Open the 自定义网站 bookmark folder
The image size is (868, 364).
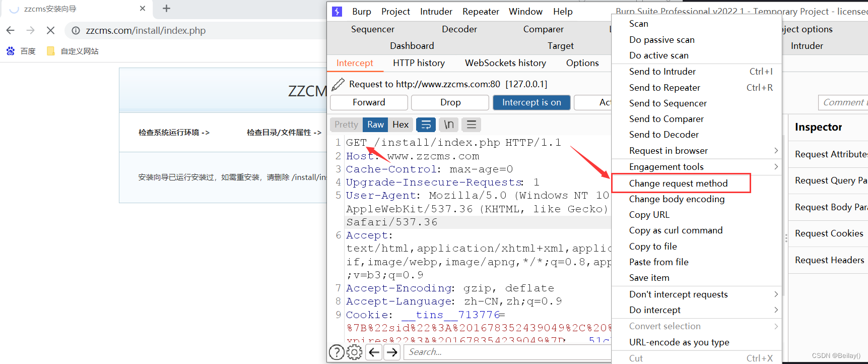[x=73, y=51]
